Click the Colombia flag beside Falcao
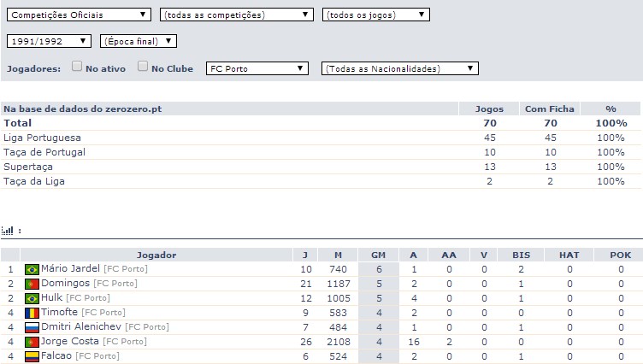The height and width of the screenshot is (364, 643). (x=32, y=356)
